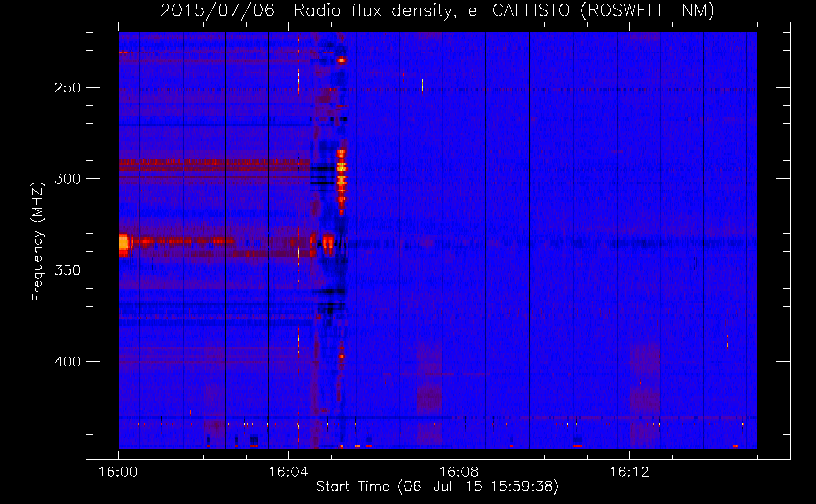Select the 250 frequency tick label

point(68,88)
